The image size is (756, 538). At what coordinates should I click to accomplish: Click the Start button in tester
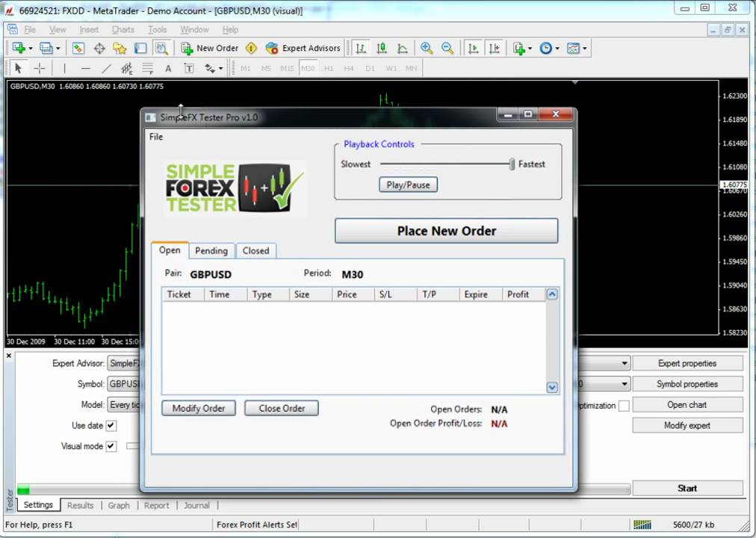click(x=687, y=489)
